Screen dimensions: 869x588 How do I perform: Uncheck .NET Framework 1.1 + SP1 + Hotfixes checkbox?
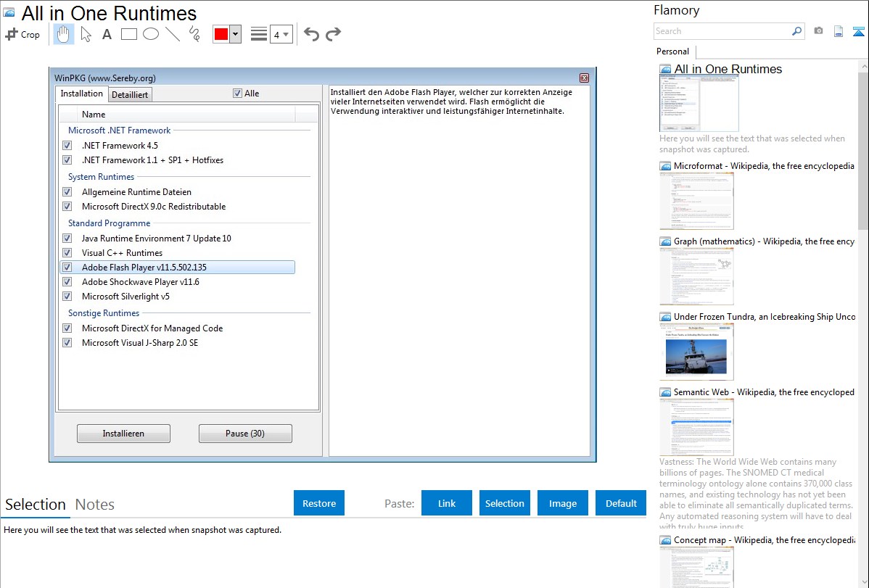(x=67, y=160)
